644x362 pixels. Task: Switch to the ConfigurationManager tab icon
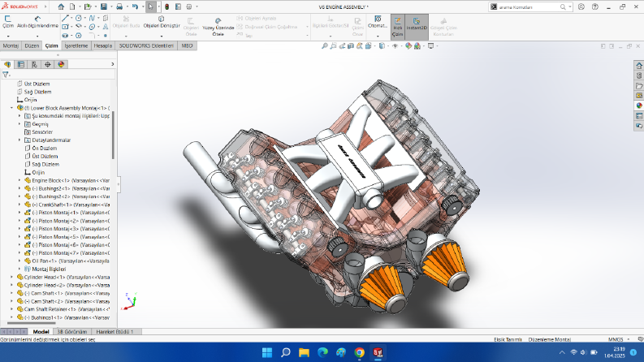(34, 64)
